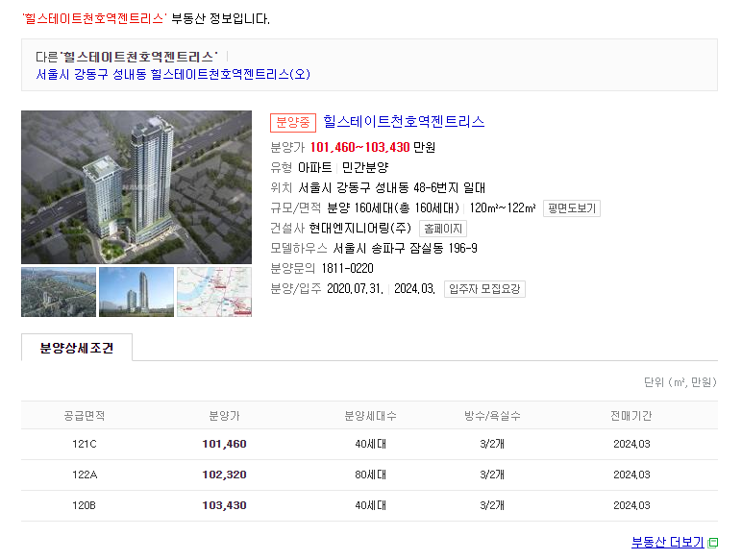This screenshot has width=742, height=560.
Task: Click the 분양가 column header
Action: point(224,416)
